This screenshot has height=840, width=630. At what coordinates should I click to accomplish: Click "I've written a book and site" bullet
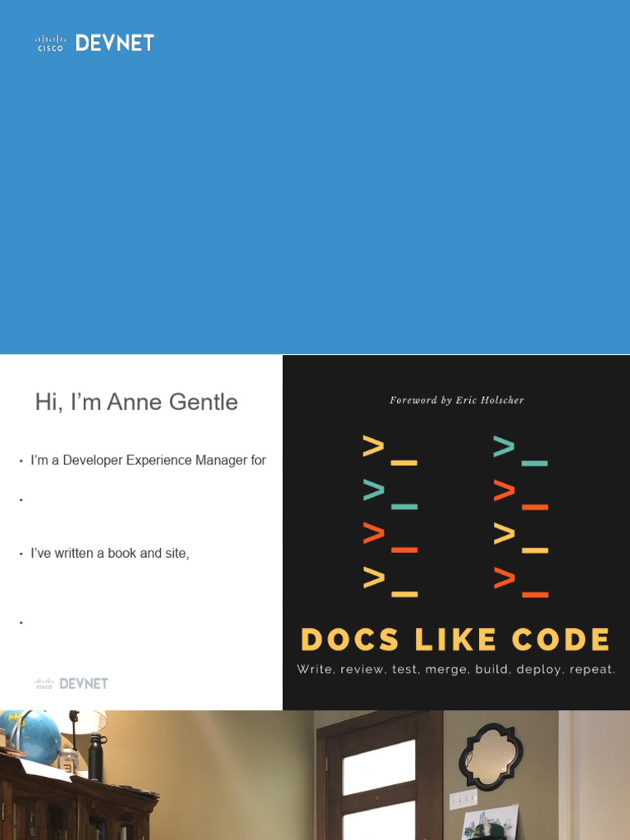110,554
